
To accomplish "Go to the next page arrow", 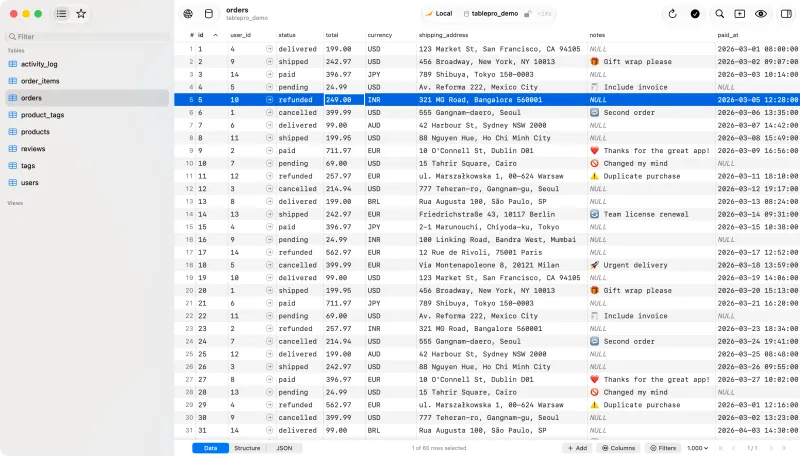I will 771,448.
